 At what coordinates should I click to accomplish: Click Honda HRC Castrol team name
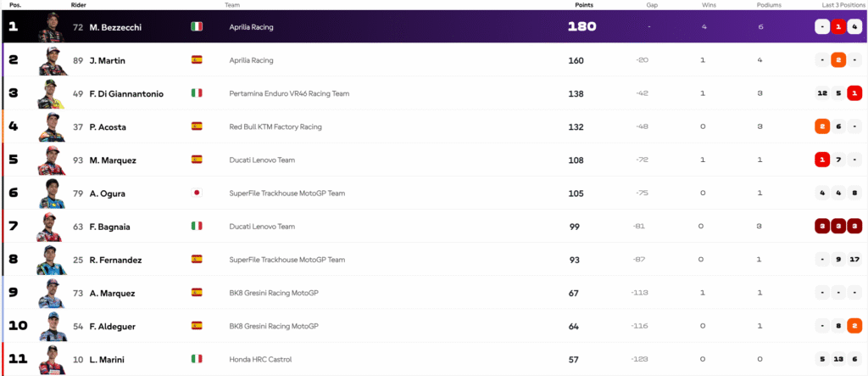pyautogui.click(x=260, y=360)
